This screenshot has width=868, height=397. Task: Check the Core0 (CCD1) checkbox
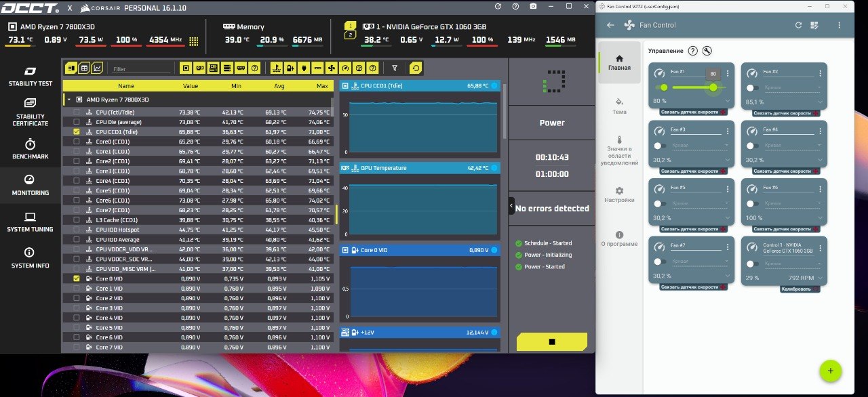(x=76, y=142)
